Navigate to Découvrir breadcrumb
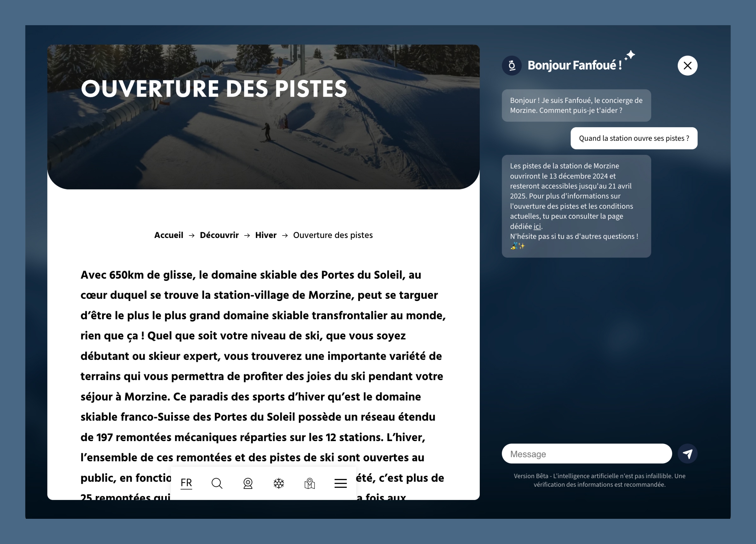This screenshot has height=544, width=756. (219, 235)
